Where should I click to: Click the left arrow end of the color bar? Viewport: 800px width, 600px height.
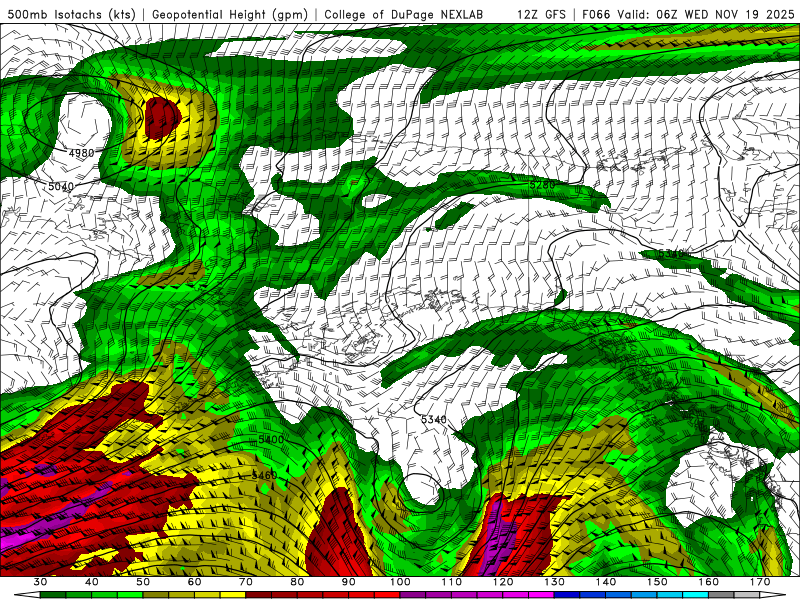pos(27,595)
